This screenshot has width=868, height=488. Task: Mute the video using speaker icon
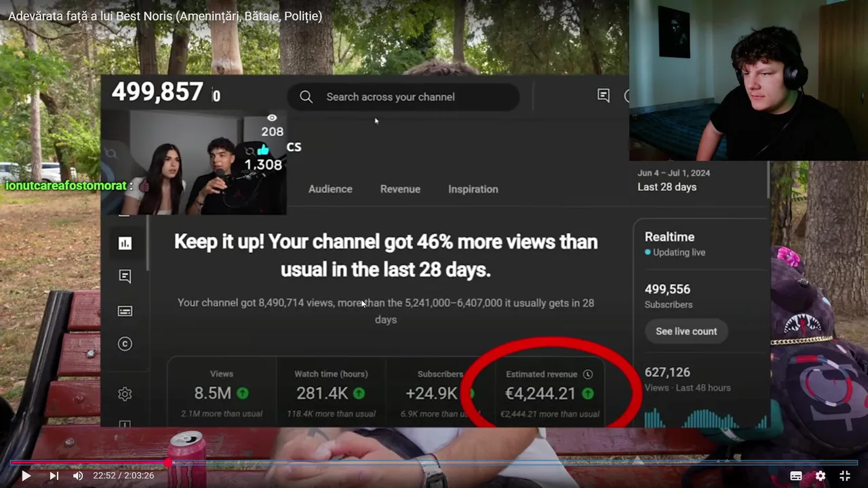[78, 476]
